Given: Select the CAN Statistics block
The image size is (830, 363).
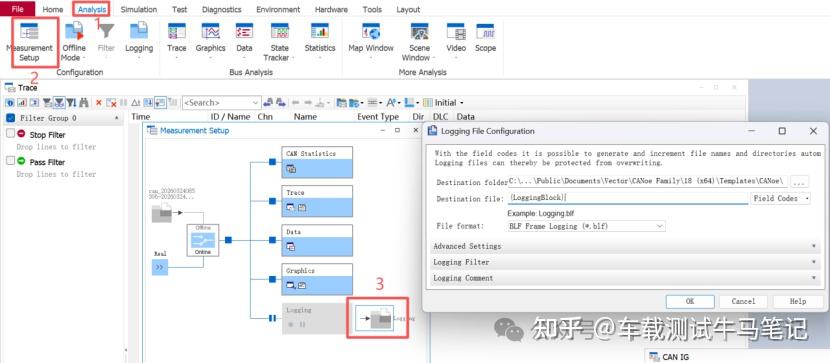Looking at the screenshot, I should point(317,162).
